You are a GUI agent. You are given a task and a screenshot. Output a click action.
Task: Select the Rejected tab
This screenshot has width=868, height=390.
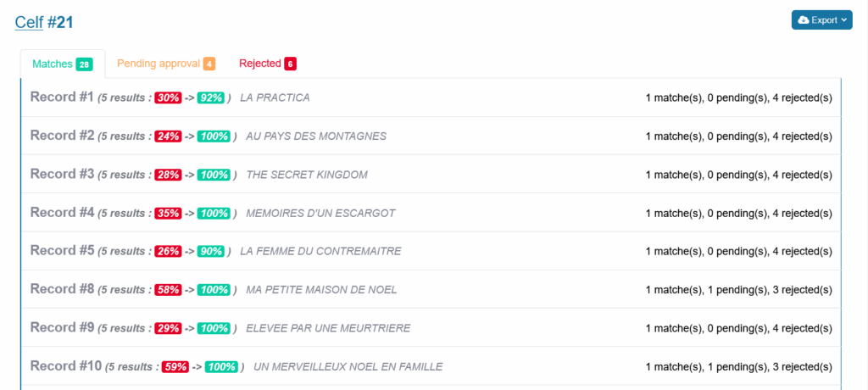point(267,64)
